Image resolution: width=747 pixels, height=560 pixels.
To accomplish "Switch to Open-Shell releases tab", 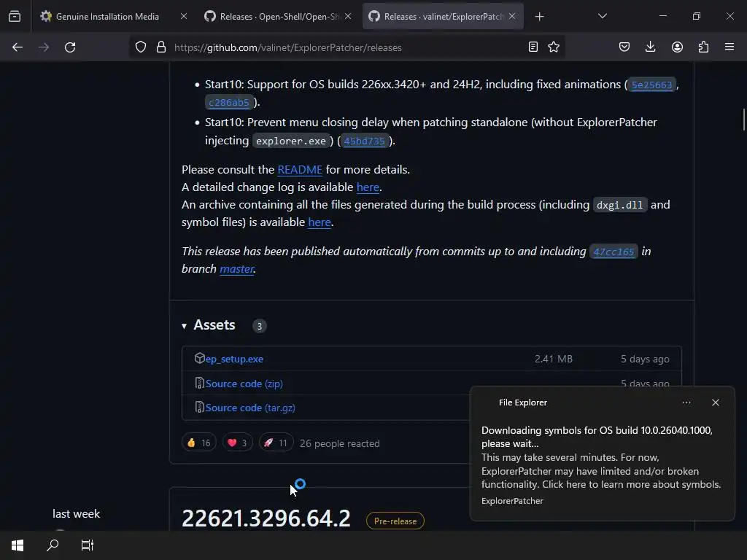I will coord(279,16).
